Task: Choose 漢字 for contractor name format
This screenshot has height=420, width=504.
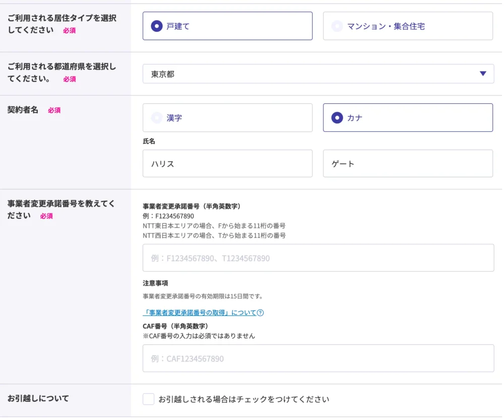Action: pos(228,117)
